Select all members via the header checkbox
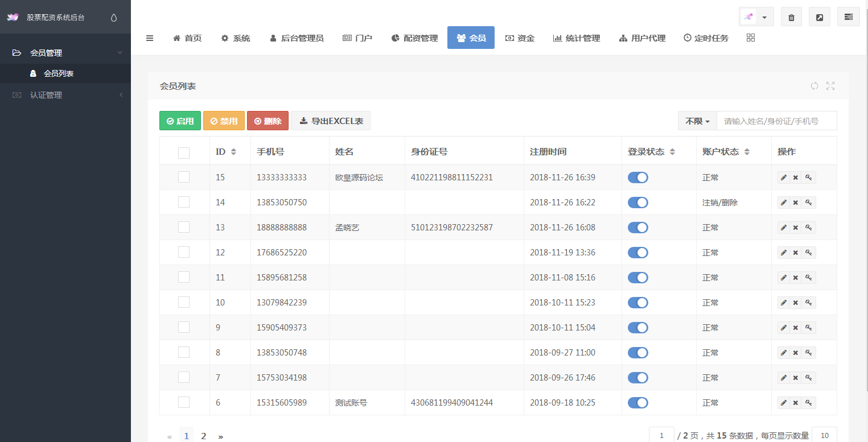The image size is (868, 442). 184,152
